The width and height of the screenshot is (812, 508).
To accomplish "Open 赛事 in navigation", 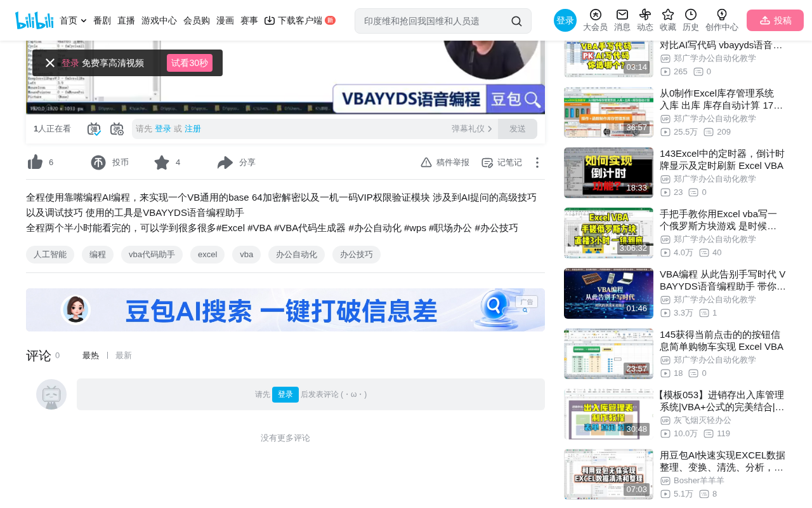I will (249, 20).
